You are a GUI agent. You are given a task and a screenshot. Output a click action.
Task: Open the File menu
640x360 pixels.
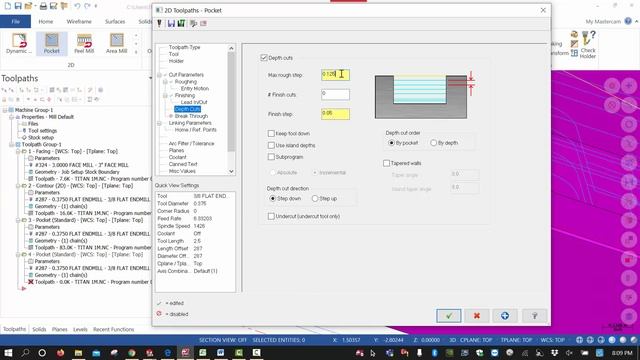click(x=16, y=21)
